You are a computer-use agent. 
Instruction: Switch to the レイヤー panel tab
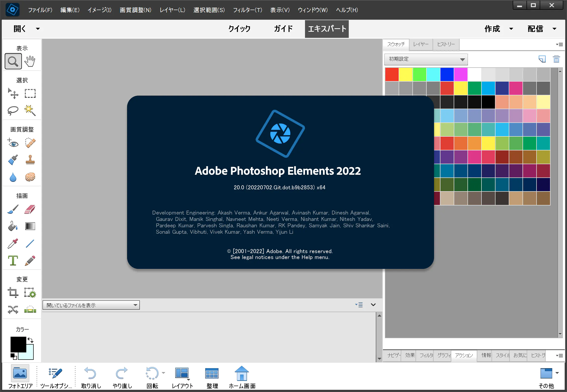click(x=421, y=44)
